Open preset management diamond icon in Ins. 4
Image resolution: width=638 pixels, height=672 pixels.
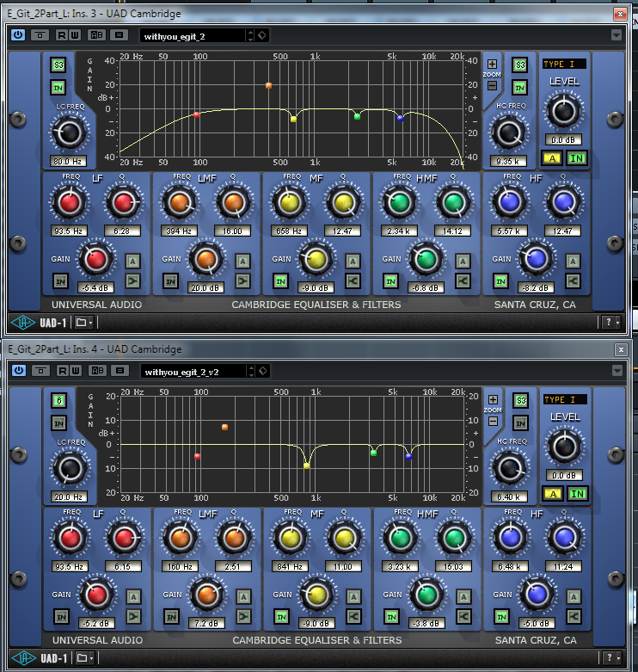[263, 372]
